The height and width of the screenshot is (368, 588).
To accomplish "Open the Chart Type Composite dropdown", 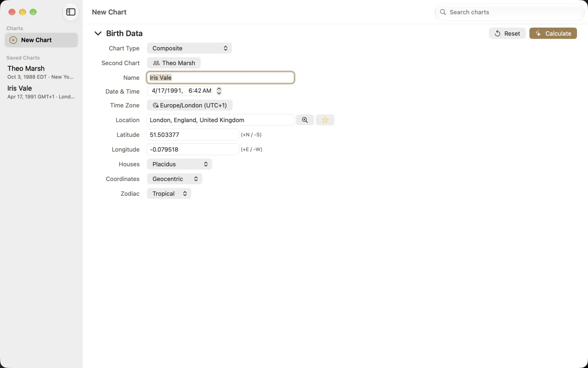I will pos(189,48).
